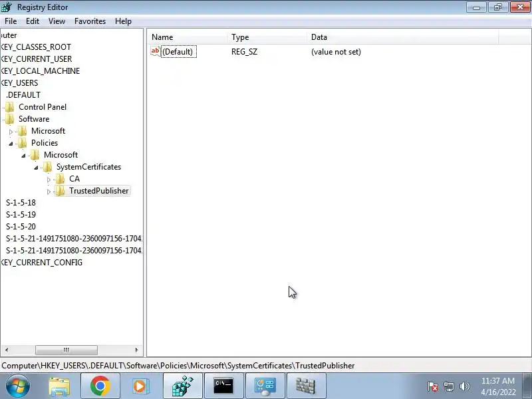Click the volume speaker tray icon

click(x=464, y=386)
